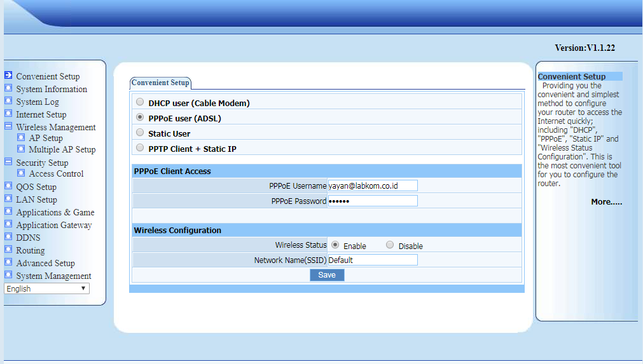Open System Information menu item
The image size is (643, 364).
(x=52, y=90)
